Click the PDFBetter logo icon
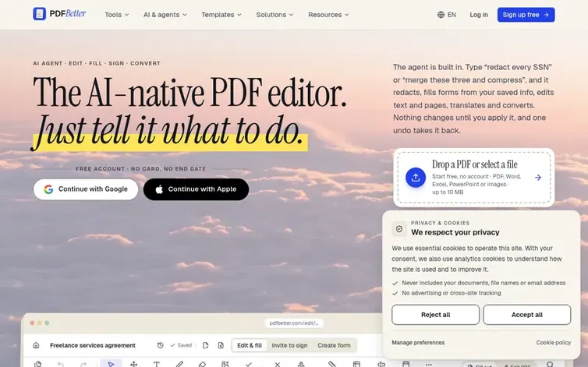This screenshot has height=367, width=588. [x=39, y=14]
